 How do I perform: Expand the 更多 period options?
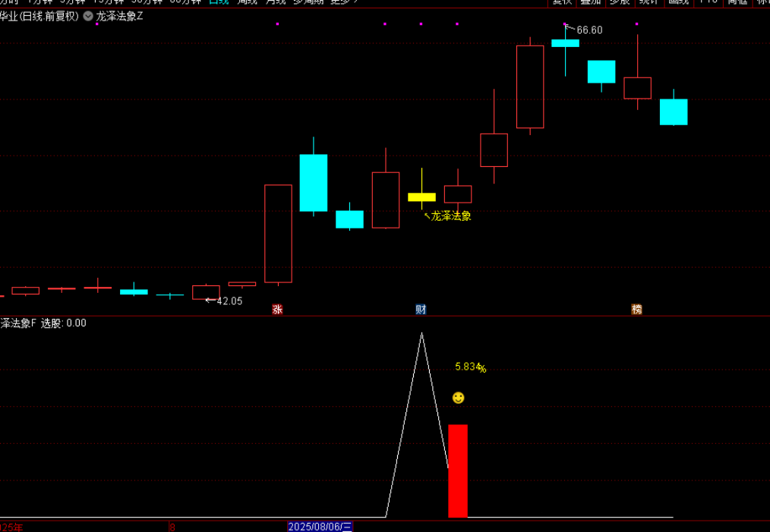pos(344,2)
